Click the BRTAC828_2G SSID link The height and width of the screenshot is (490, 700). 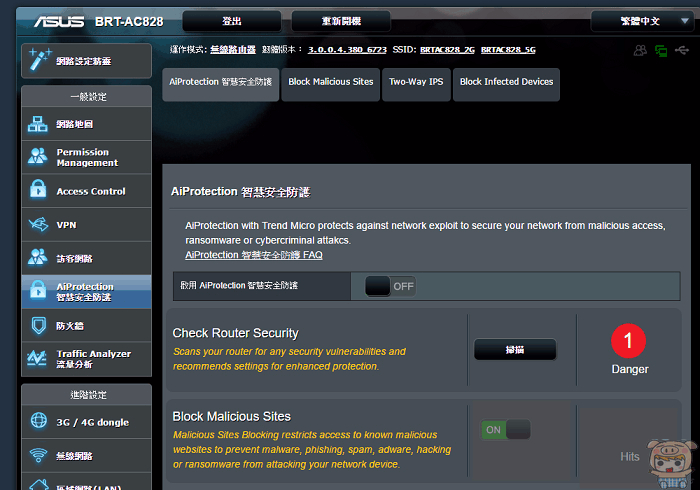coord(447,50)
